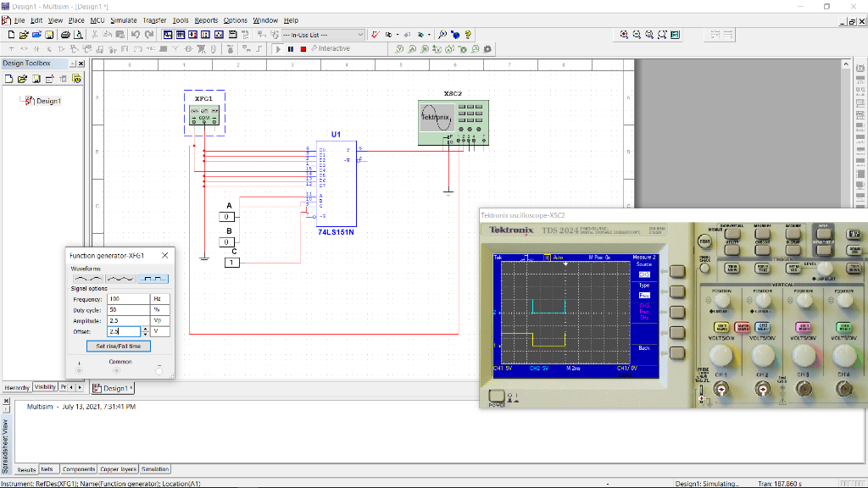
Task: Select the sine waveform in the function generator
Action: pyautogui.click(x=88, y=277)
